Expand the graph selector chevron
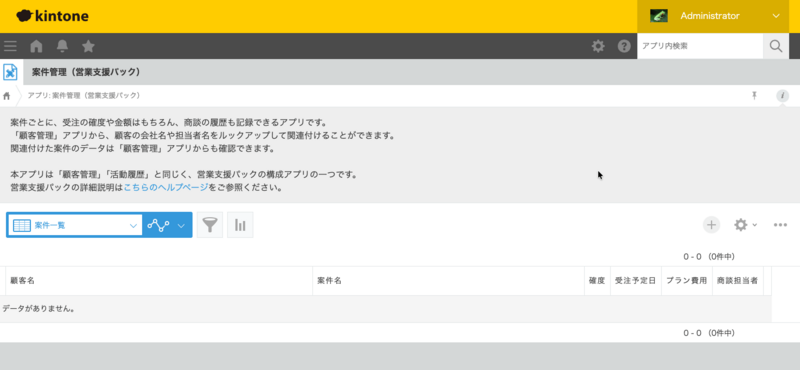The image size is (800, 370). click(181, 226)
